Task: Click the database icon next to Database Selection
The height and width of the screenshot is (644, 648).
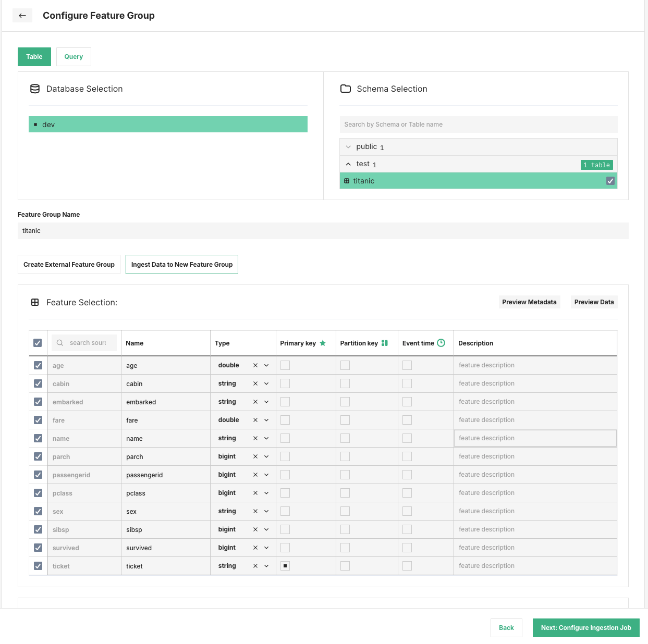Action: pyautogui.click(x=34, y=89)
